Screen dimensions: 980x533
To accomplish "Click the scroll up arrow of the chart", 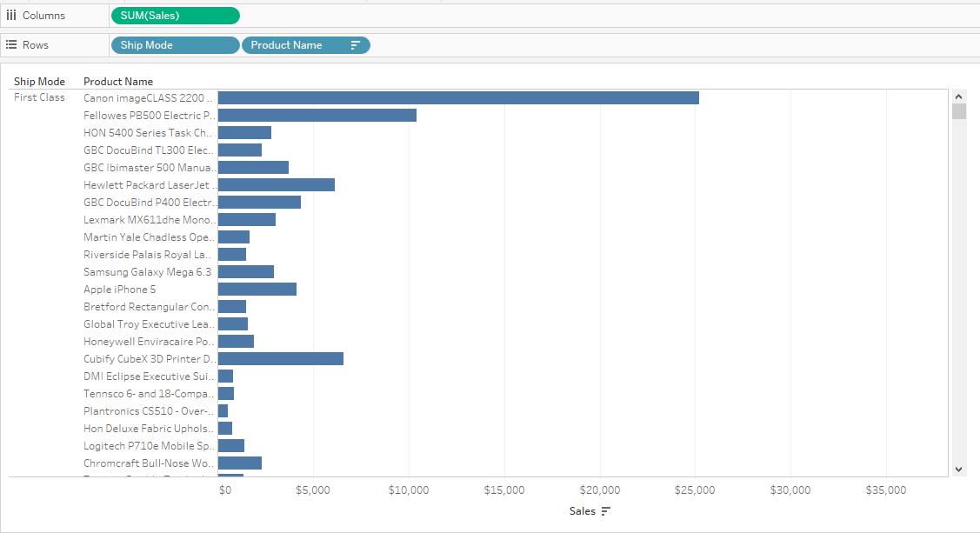I will [x=959, y=97].
